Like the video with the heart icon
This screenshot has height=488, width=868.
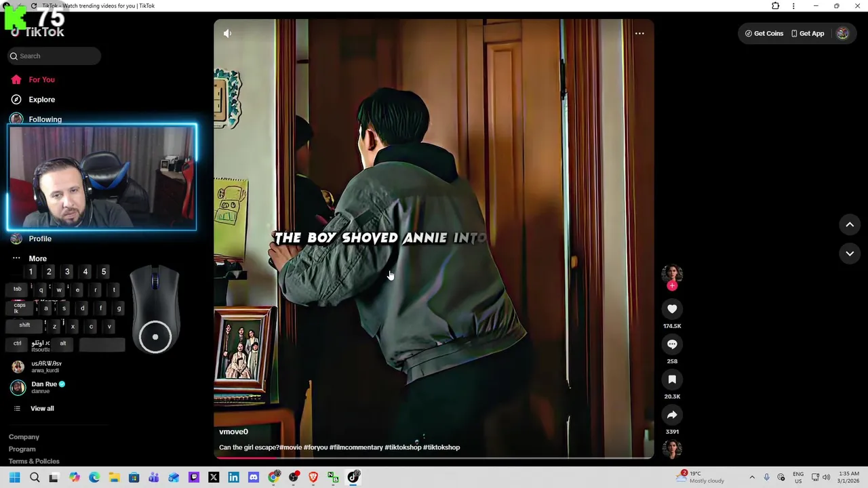(672, 309)
